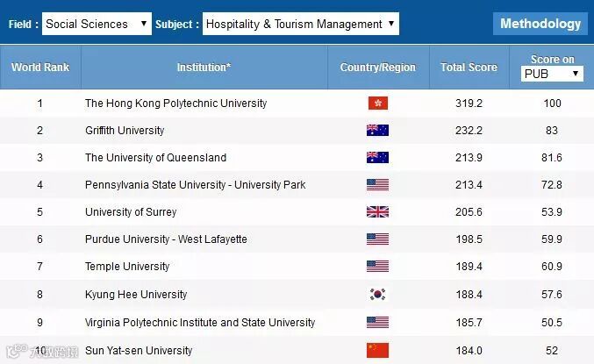Open Virginia Polytechnic Institute and State University
Screen dimensions: 594x364
pyautogui.click(x=200, y=323)
